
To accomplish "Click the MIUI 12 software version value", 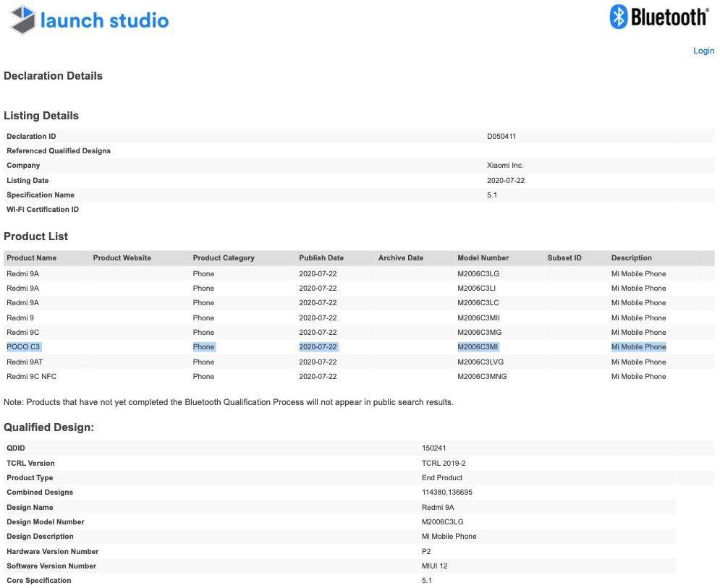I will (x=435, y=566).
